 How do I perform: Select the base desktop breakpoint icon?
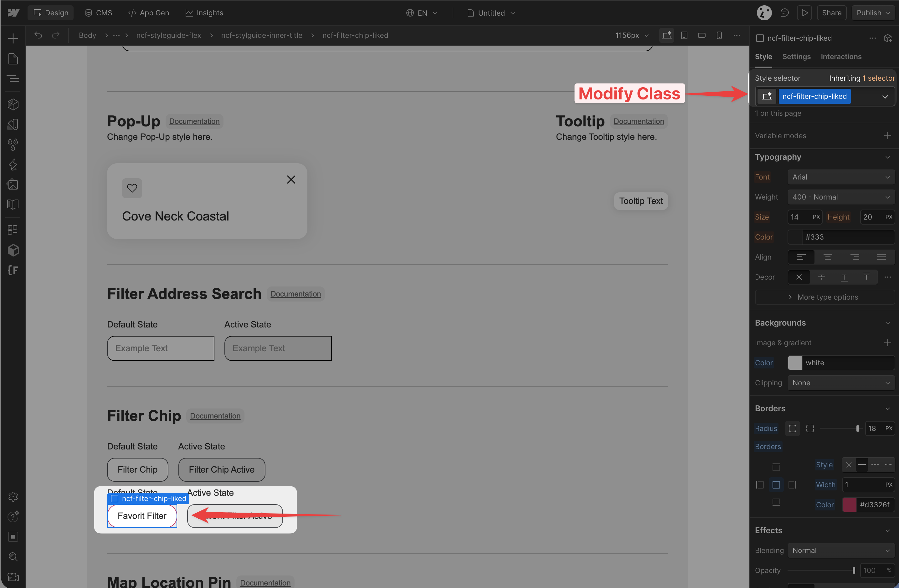click(x=667, y=35)
